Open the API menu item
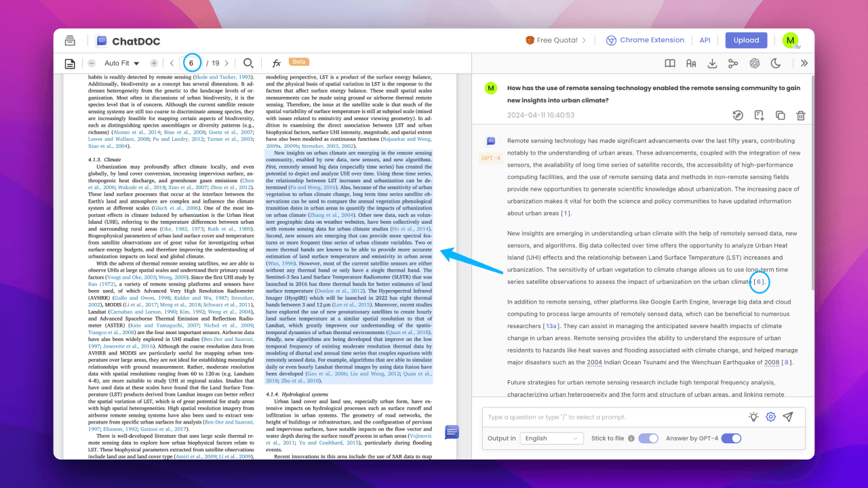Screen dimensions: 868x488 (705, 40)
